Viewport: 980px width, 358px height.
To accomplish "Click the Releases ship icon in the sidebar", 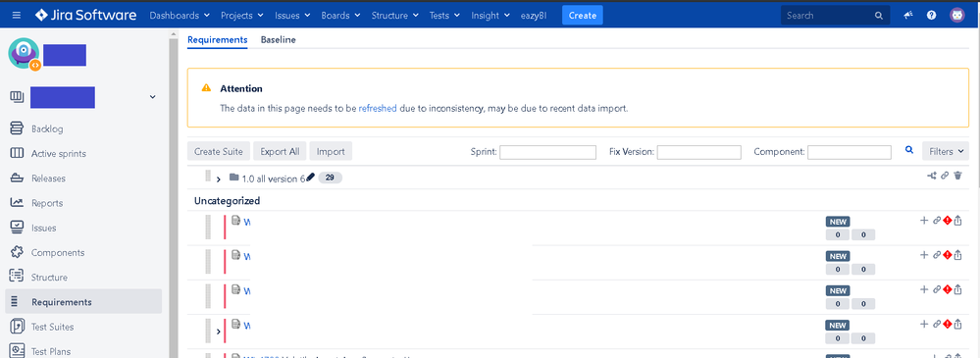I will click(x=17, y=179).
